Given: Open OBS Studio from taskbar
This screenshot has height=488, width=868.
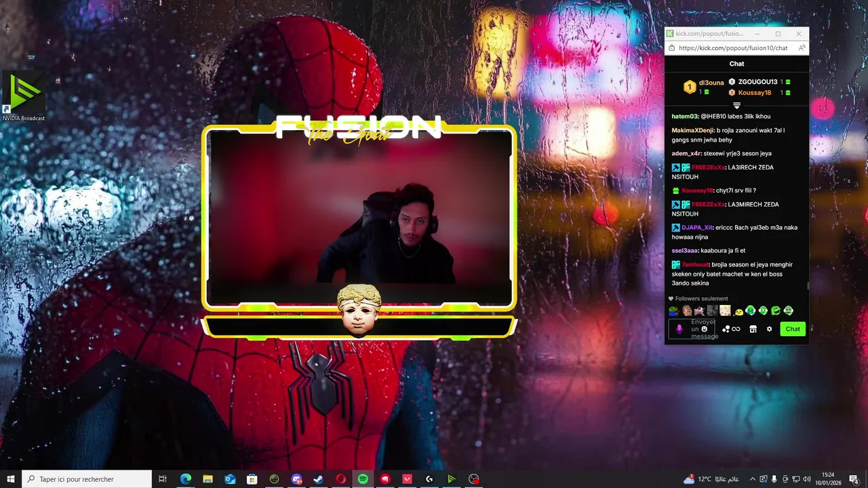Looking at the screenshot, I should (x=473, y=479).
